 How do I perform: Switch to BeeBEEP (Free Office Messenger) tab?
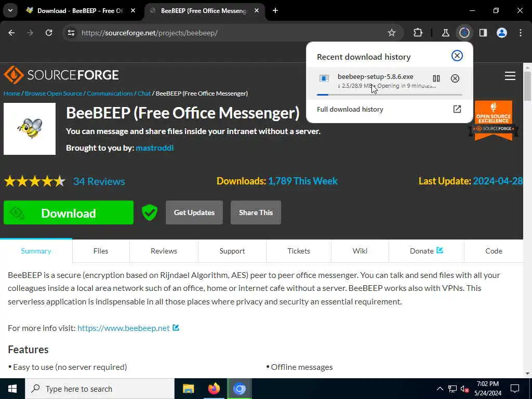tap(204, 11)
